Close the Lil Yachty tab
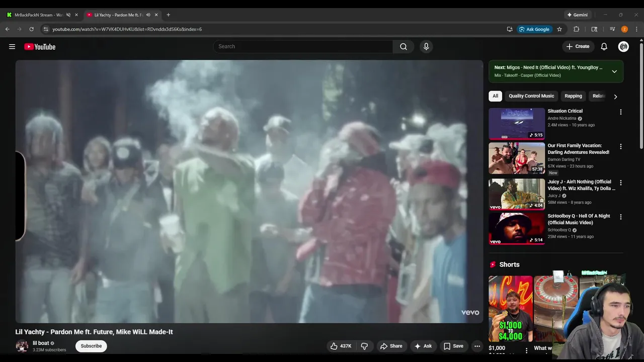Image resolution: width=644 pixels, height=362 pixels. click(156, 15)
